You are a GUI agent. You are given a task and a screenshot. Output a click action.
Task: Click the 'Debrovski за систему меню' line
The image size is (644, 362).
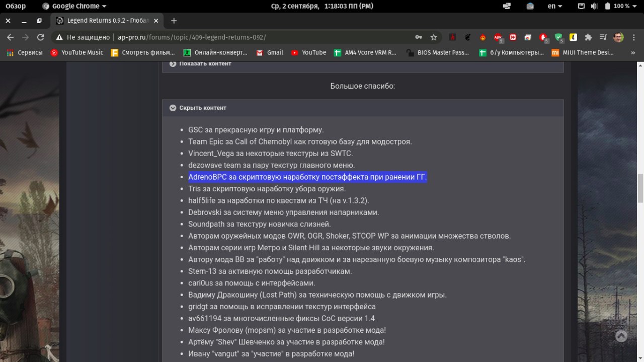pos(284,212)
